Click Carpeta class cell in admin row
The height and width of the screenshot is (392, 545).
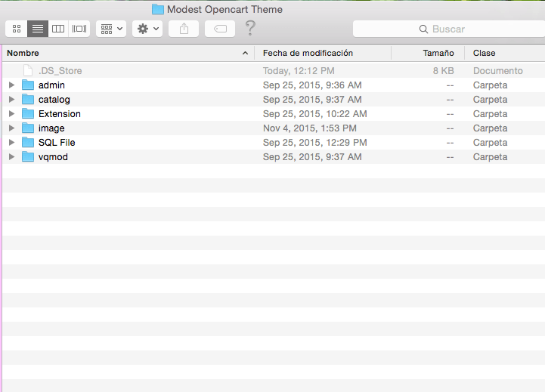tap(490, 85)
